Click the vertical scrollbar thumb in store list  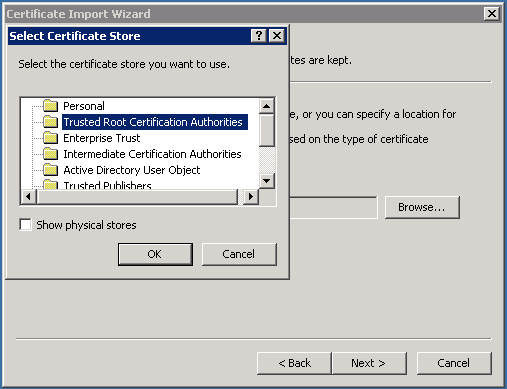[266, 130]
